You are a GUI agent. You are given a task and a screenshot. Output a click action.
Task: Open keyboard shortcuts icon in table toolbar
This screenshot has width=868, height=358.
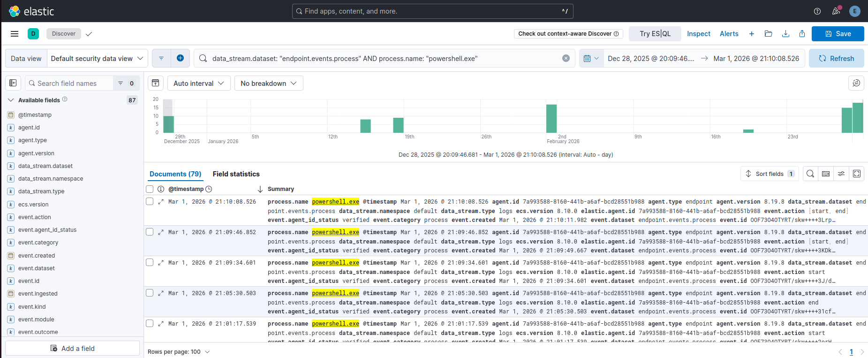[x=826, y=174]
